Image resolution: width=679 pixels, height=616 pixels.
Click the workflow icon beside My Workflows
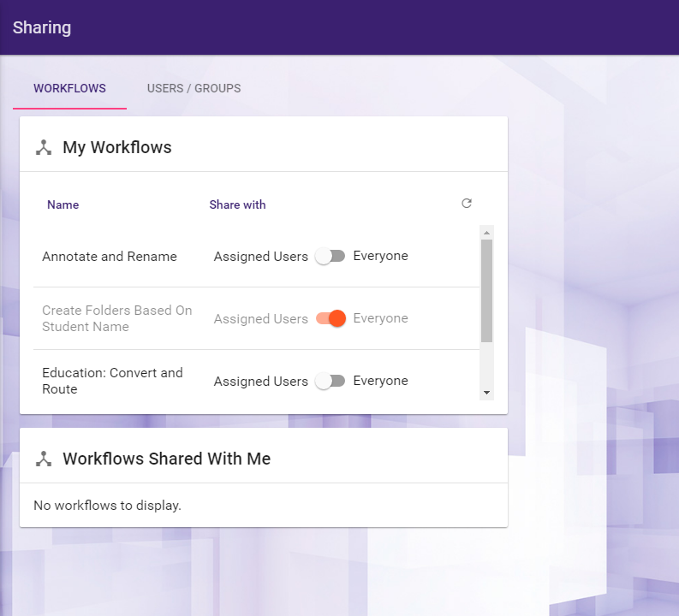click(44, 147)
